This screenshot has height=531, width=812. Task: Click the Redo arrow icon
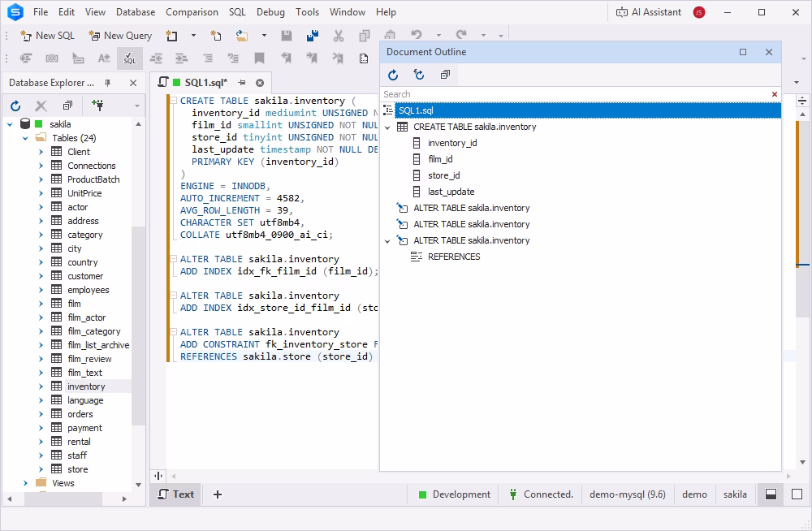[x=461, y=35]
